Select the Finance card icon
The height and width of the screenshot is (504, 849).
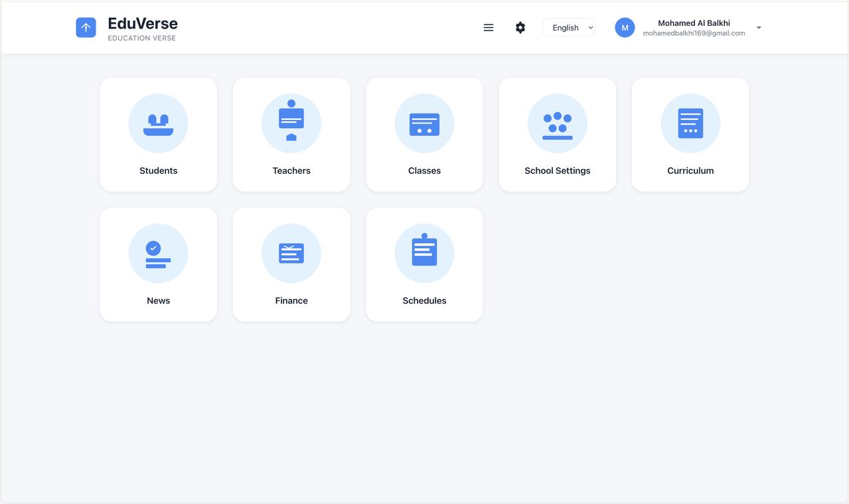pyautogui.click(x=291, y=253)
